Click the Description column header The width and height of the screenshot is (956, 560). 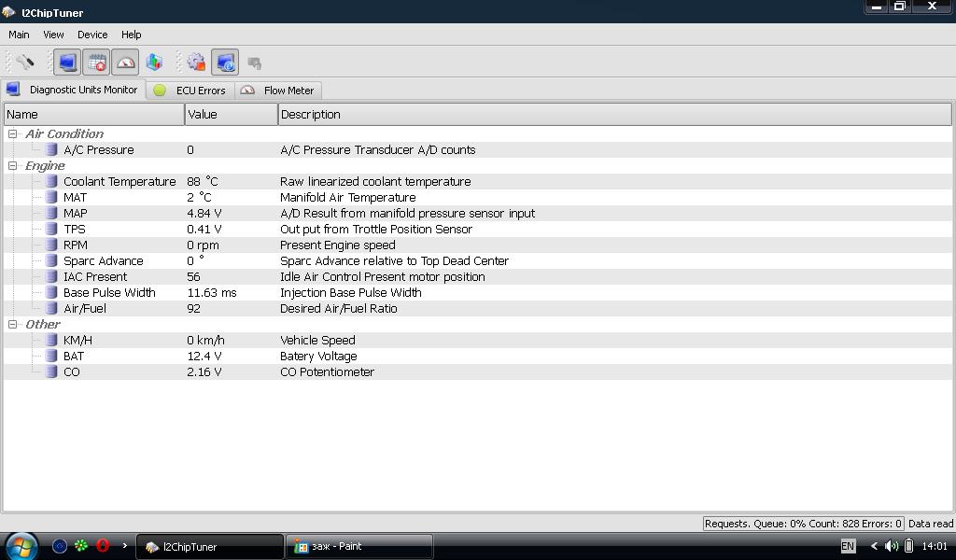click(x=614, y=114)
